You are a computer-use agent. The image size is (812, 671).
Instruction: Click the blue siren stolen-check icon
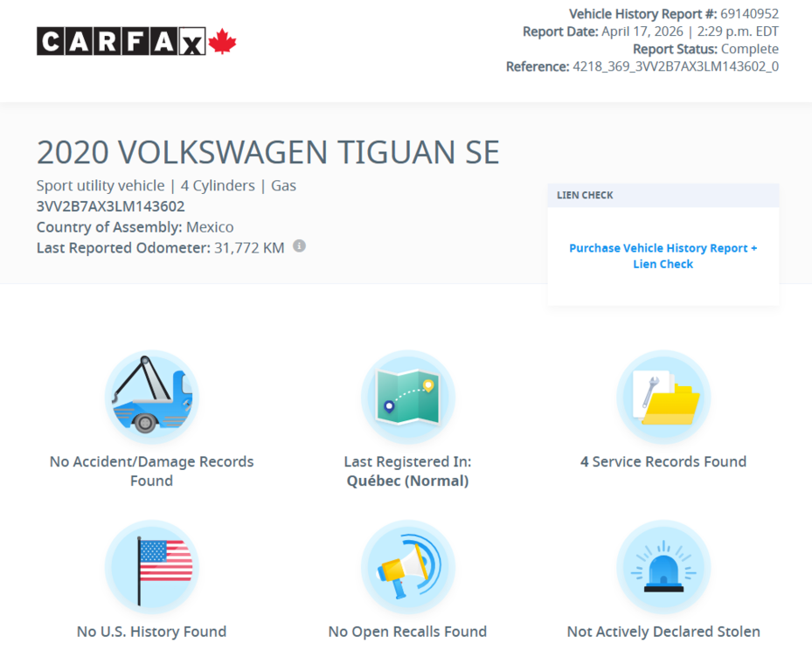[x=663, y=566]
